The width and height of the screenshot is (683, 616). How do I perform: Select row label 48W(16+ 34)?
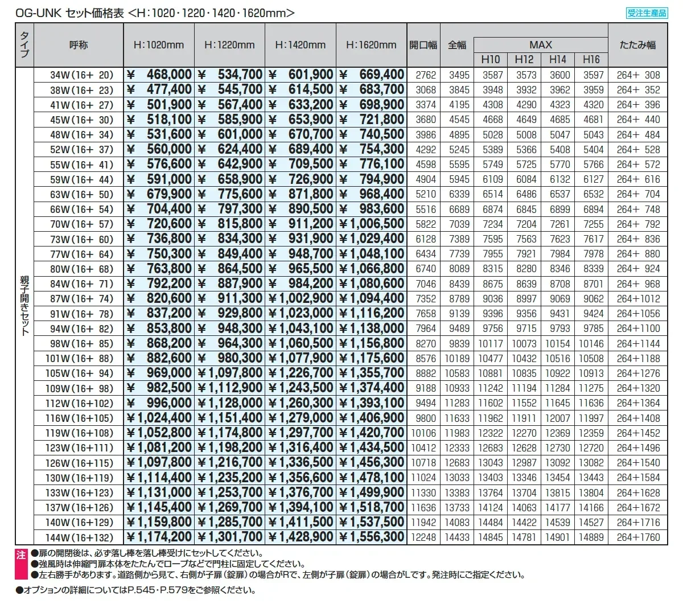pos(81,134)
